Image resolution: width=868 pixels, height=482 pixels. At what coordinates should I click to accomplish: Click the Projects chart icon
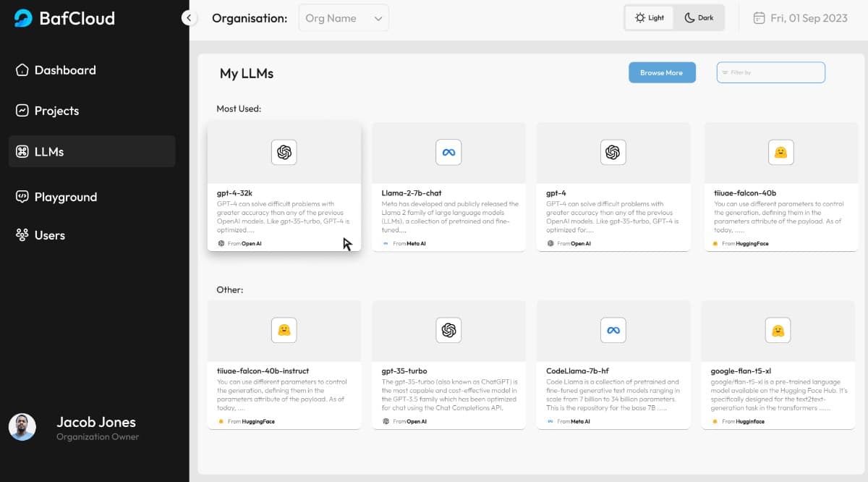coord(22,111)
